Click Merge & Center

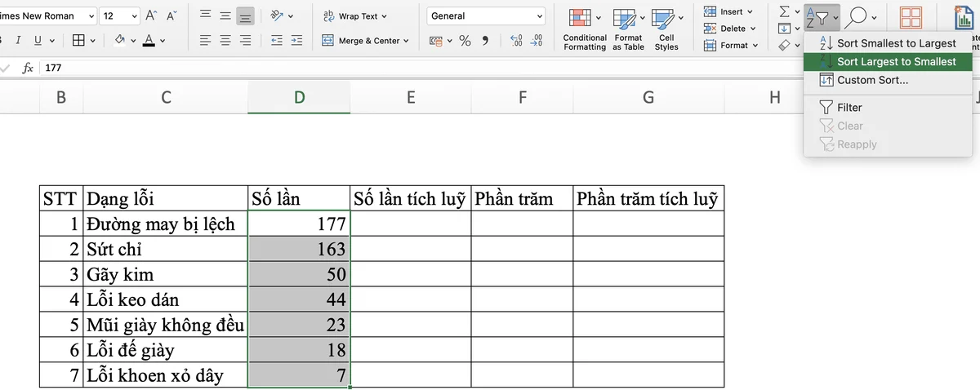pyautogui.click(x=362, y=40)
